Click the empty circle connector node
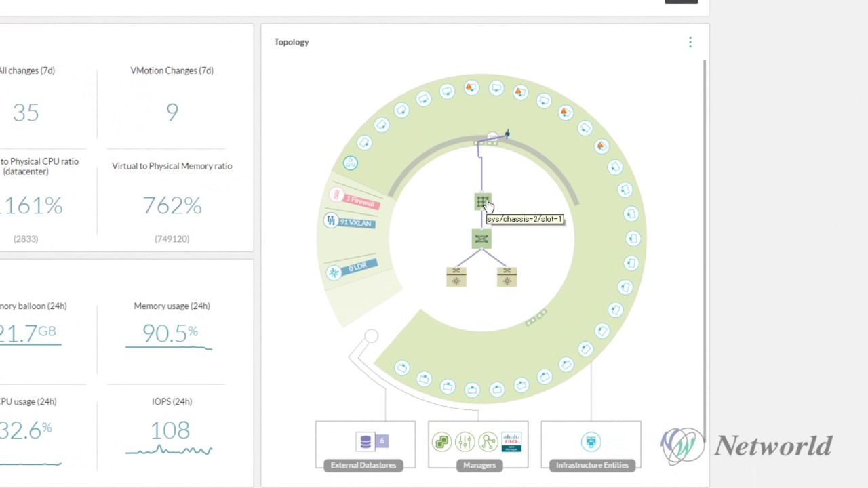The width and height of the screenshot is (868, 488). tap(371, 336)
